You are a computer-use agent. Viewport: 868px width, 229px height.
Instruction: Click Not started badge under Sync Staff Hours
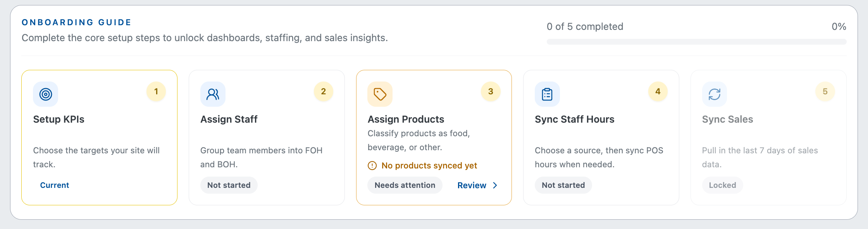pos(563,186)
